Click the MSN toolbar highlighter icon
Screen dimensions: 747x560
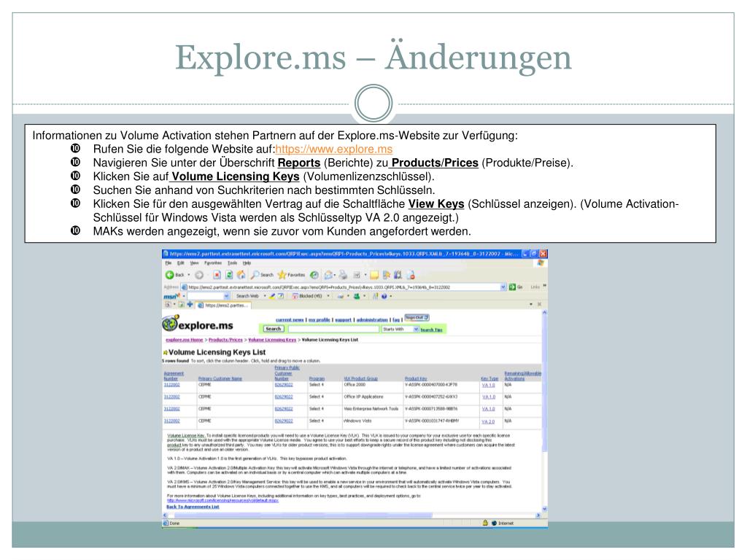[x=273, y=296]
